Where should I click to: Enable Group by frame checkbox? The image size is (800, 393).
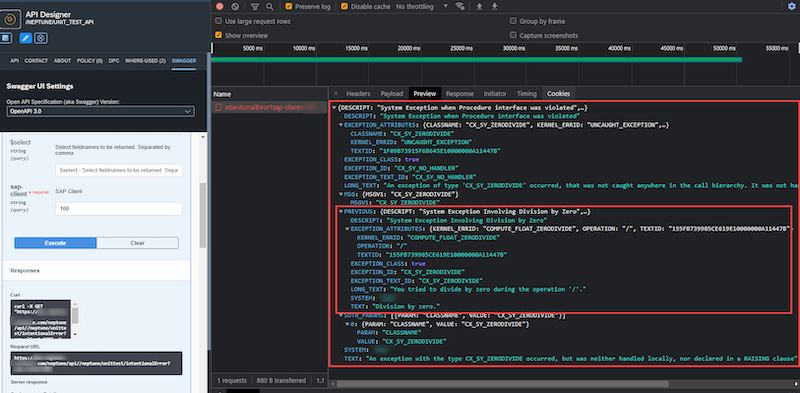(x=513, y=21)
